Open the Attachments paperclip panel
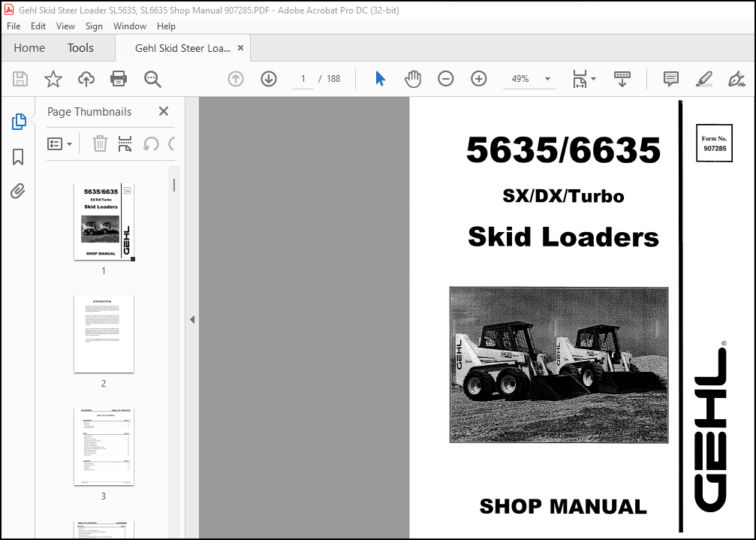 [18, 192]
